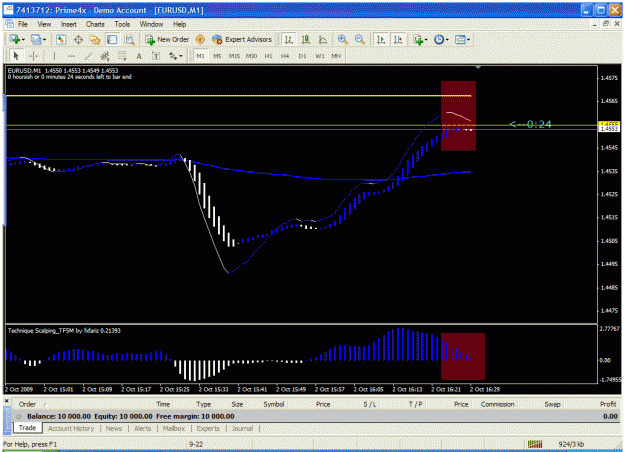Screen dimensions: 625x452
Task: Click the Zoom In magnifier icon
Action: pos(342,39)
